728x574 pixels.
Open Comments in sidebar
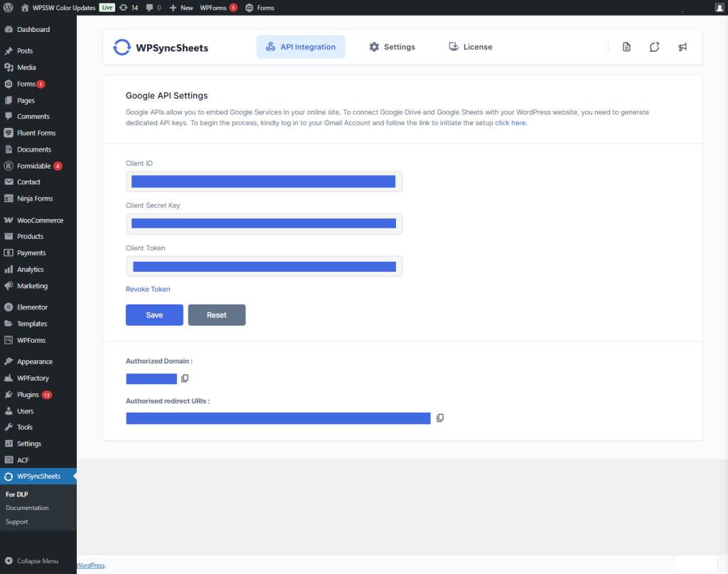pyautogui.click(x=38, y=117)
